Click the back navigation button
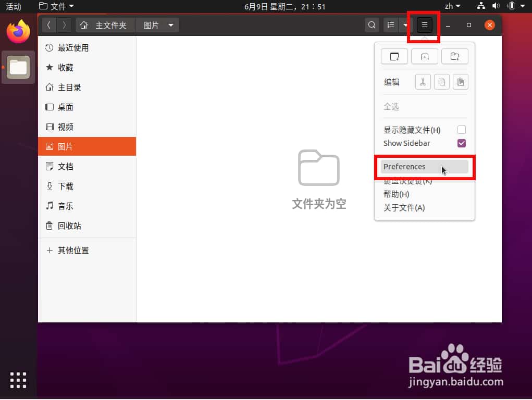This screenshot has height=400, width=532. click(x=48, y=24)
